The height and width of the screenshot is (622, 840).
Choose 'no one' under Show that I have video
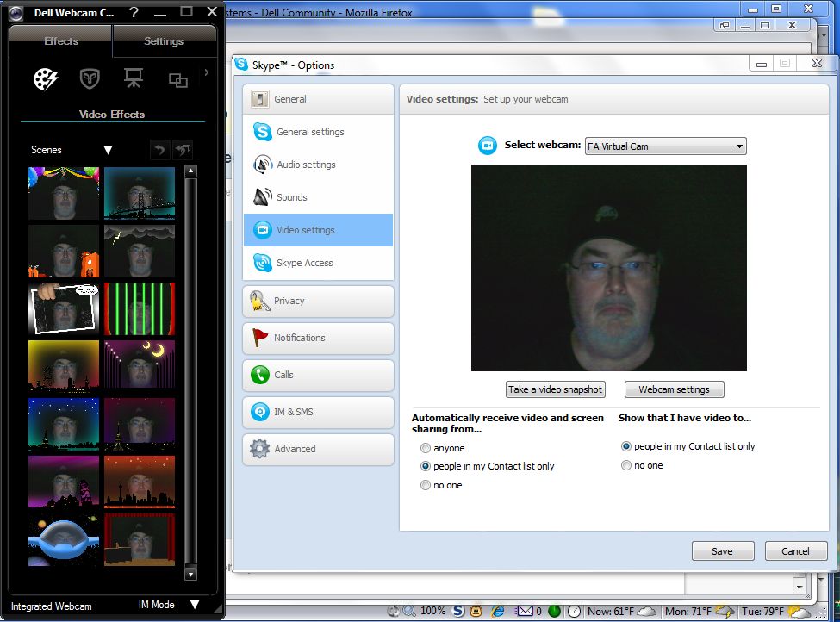click(x=625, y=465)
